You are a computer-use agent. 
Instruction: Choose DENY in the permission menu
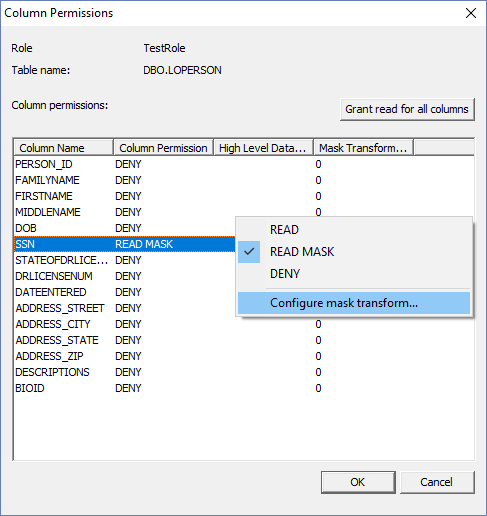tap(354, 274)
